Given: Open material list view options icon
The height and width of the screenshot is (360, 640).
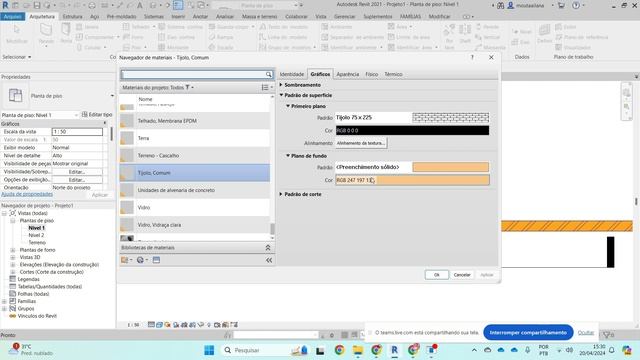Looking at the screenshot, I should point(266,87).
